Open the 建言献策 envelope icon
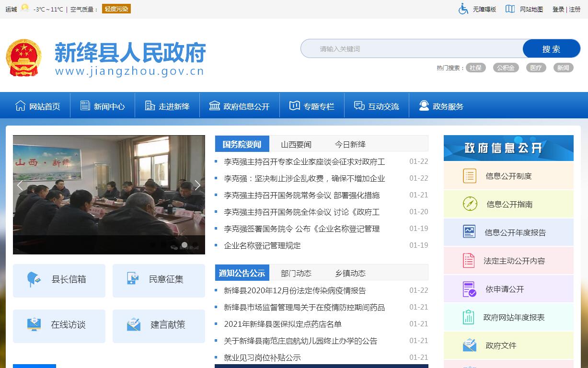 [x=134, y=324]
